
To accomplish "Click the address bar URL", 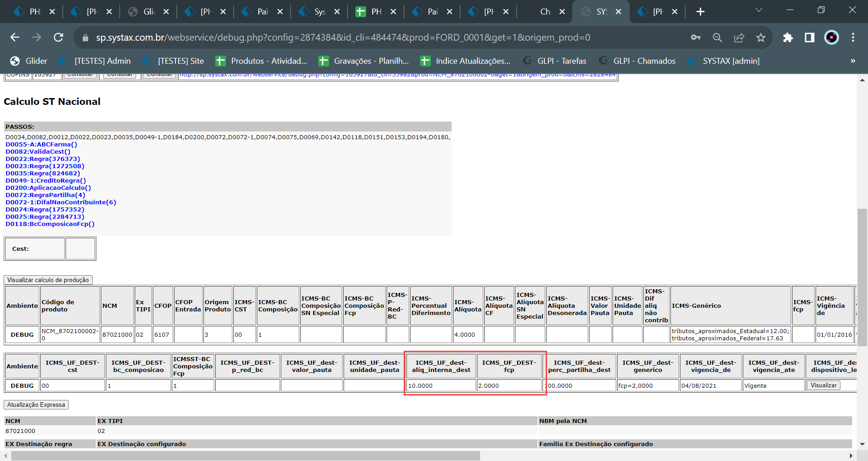I will pos(343,38).
